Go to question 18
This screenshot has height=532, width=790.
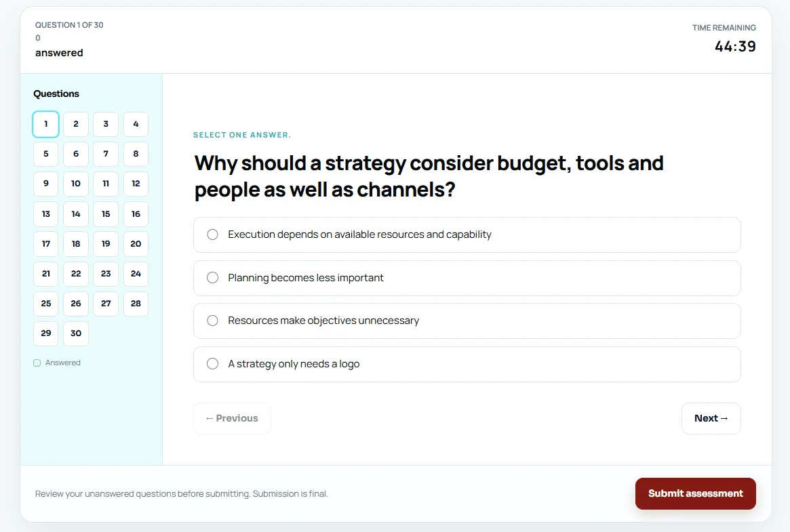click(75, 243)
